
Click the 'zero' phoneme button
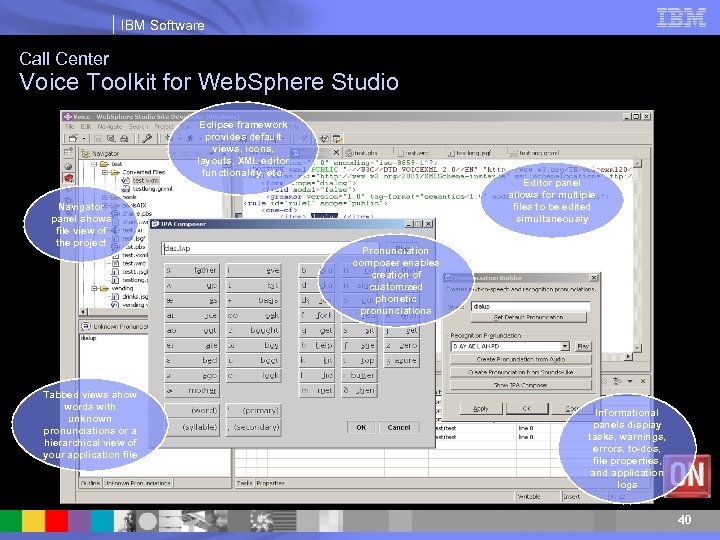pos(401,345)
